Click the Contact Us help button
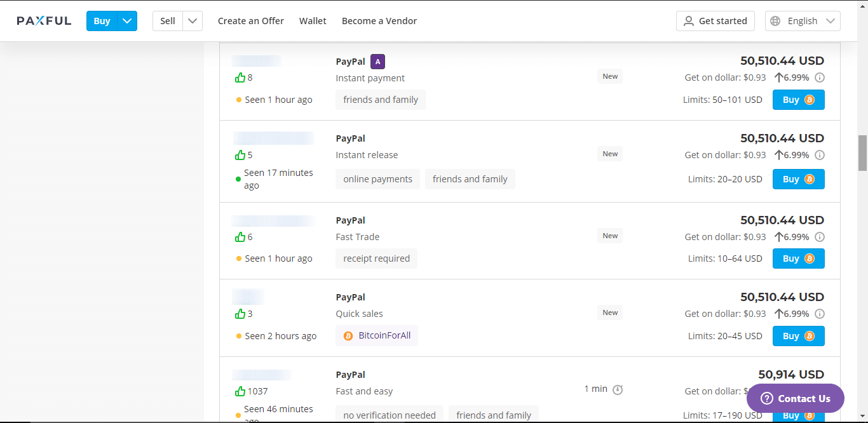The width and height of the screenshot is (868, 423). (796, 398)
